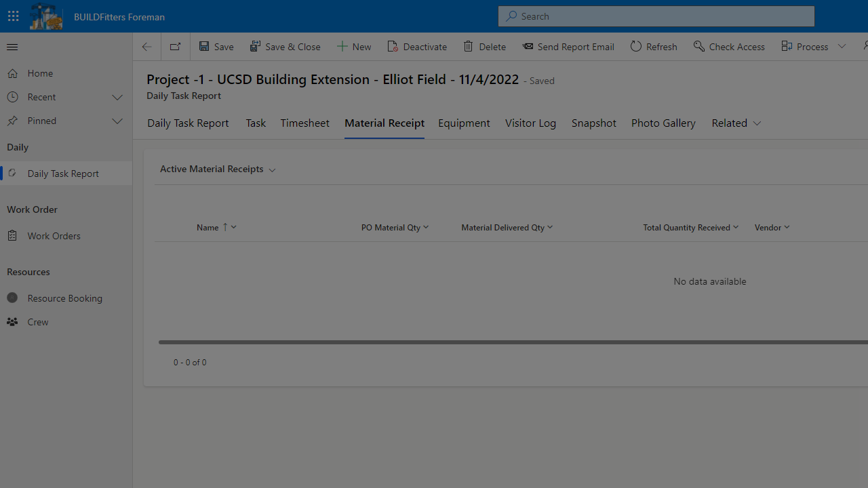This screenshot has width=868, height=488.
Task: Click the Work Orders clipboard icon
Action: click(12, 236)
